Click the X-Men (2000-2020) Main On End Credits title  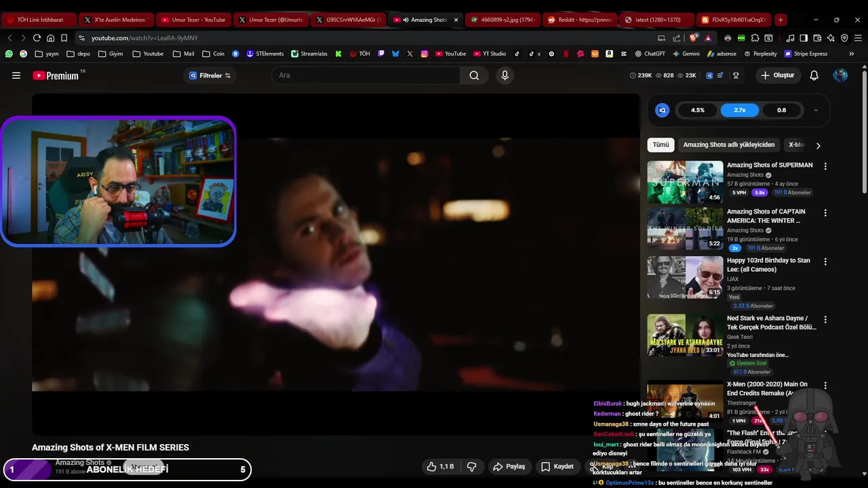point(767,388)
